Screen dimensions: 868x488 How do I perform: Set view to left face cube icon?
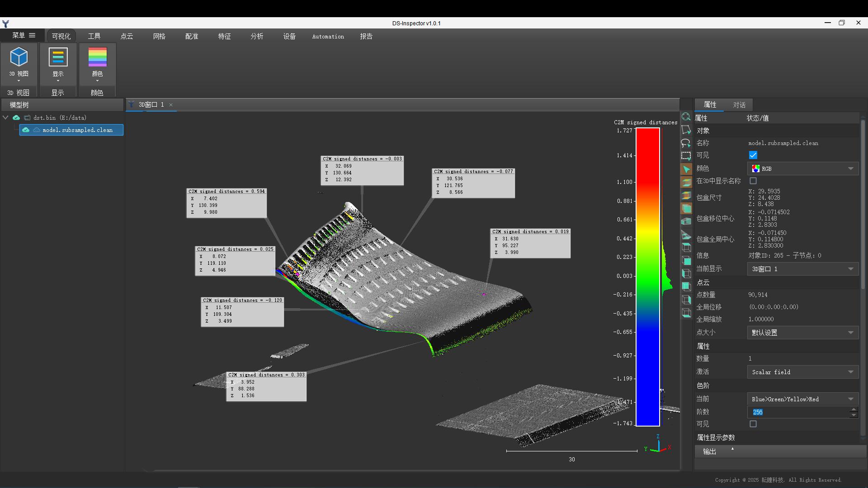pos(686,274)
